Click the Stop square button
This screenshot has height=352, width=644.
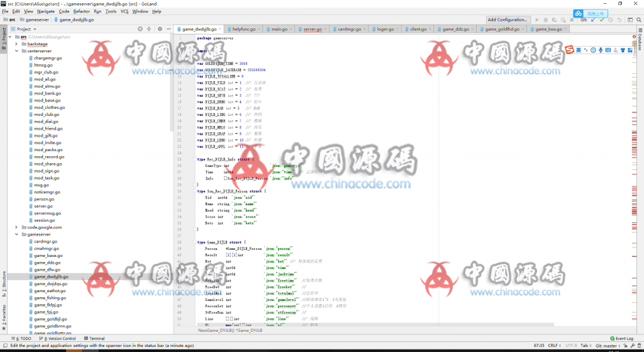(x=572, y=20)
